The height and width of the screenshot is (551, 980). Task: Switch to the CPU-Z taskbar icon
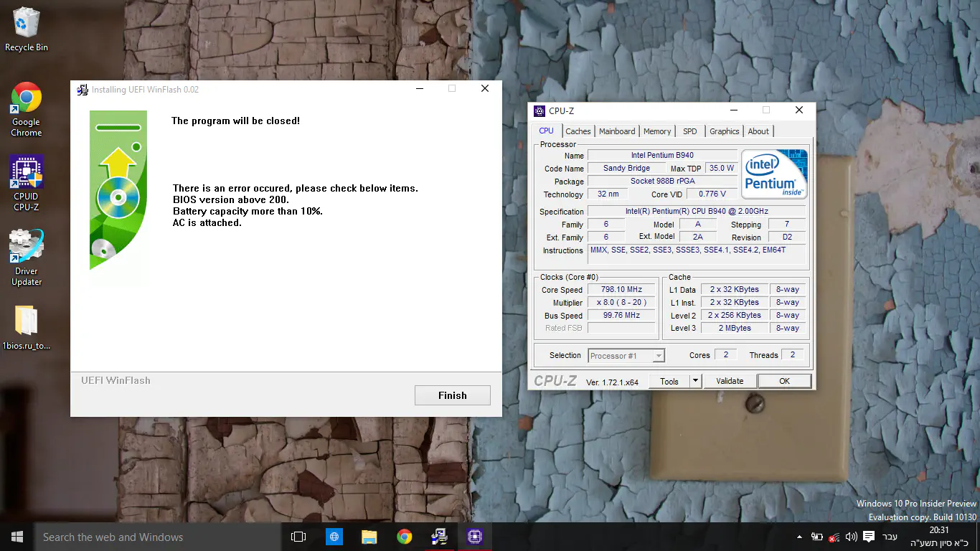pos(474,537)
